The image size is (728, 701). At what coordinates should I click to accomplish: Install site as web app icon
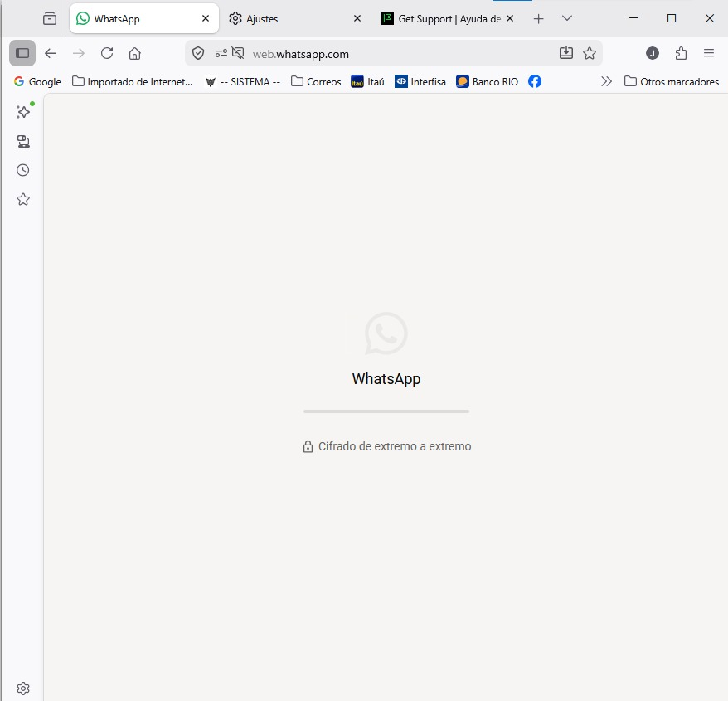click(x=566, y=53)
